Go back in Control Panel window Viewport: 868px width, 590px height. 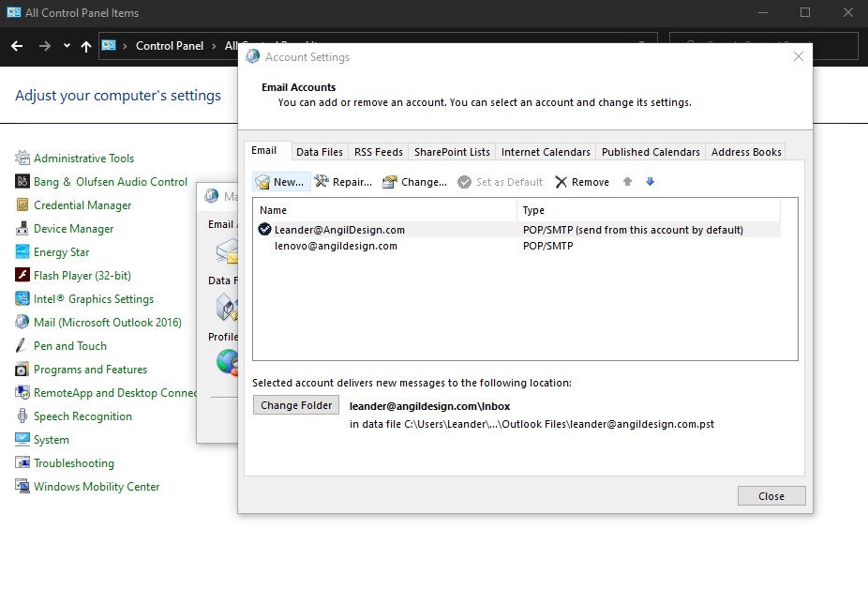coord(17,46)
